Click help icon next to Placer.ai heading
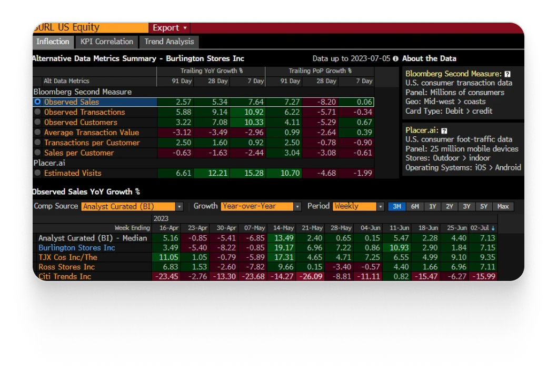The image size is (557, 392). (444, 130)
